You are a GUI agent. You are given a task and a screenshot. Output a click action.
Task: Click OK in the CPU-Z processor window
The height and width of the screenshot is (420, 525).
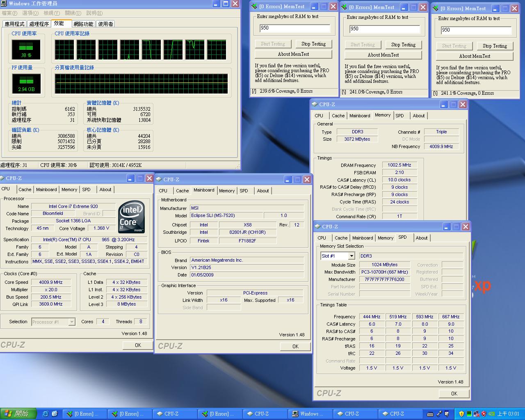pos(138,345)
